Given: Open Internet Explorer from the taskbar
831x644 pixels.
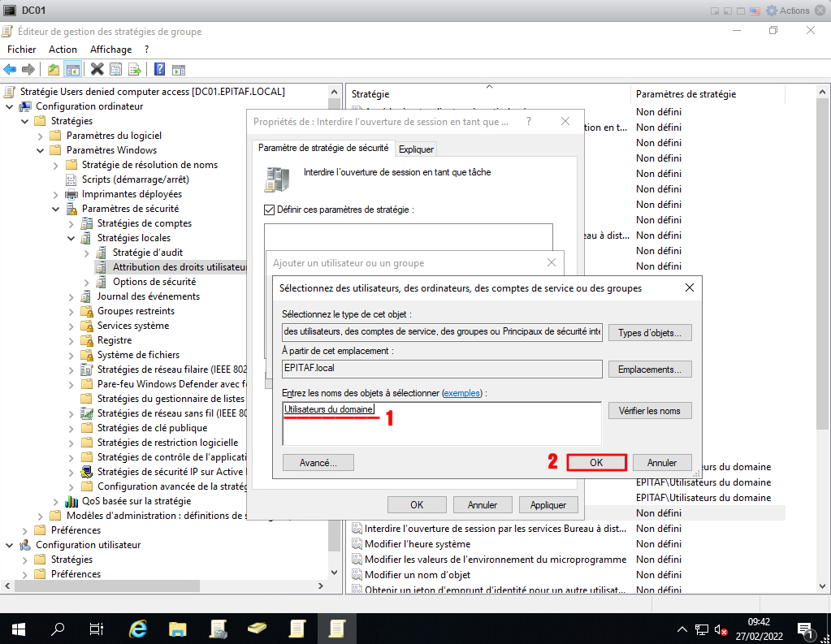Looking at the screenshot, I should [138, 629].
